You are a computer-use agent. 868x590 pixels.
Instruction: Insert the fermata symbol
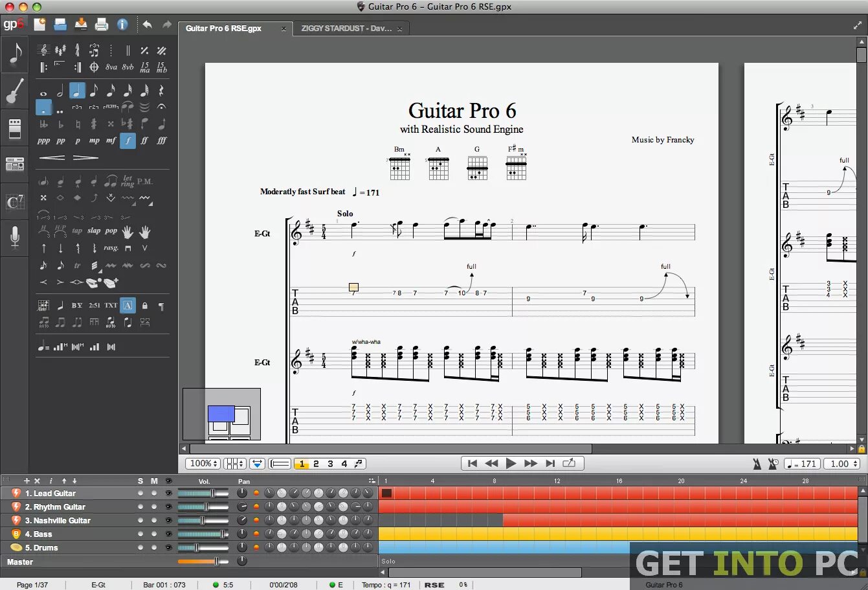[162, 107]
